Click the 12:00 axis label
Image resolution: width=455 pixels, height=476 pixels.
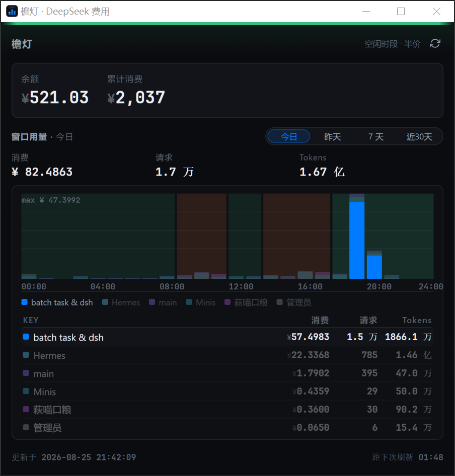(241, 287)
